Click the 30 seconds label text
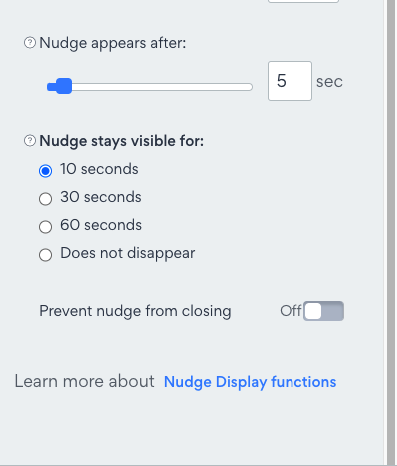 tap(101, 197)
